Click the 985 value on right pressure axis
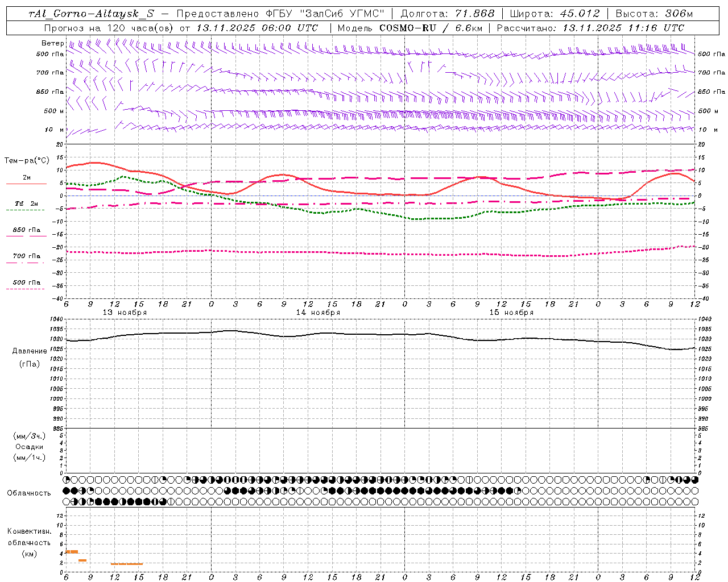This screenshot has height=582, width=728. pos(704,429)
